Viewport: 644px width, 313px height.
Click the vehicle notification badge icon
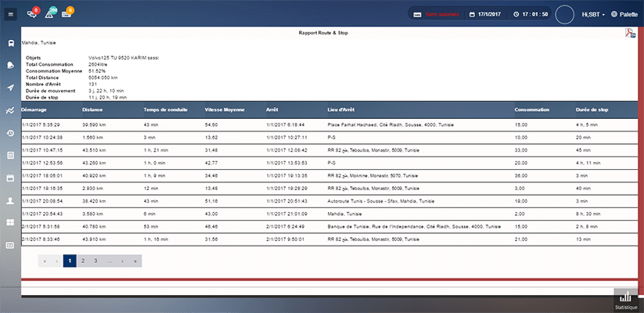(x=33, y=13)
